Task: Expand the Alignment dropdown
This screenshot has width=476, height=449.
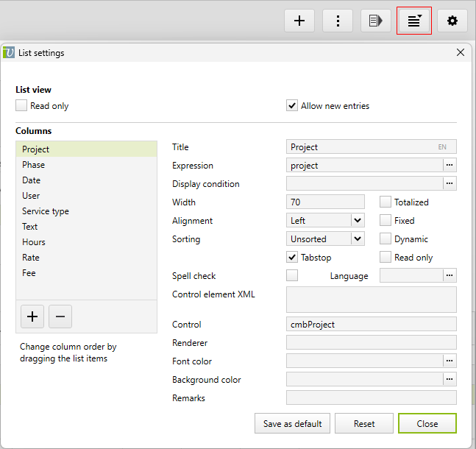Action: coord(357,220)
